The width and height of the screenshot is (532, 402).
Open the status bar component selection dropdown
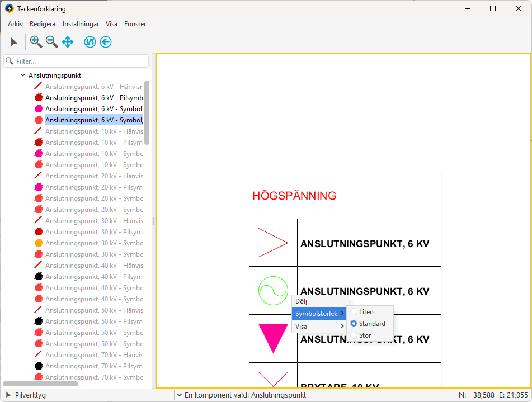(x=180, y=395)
